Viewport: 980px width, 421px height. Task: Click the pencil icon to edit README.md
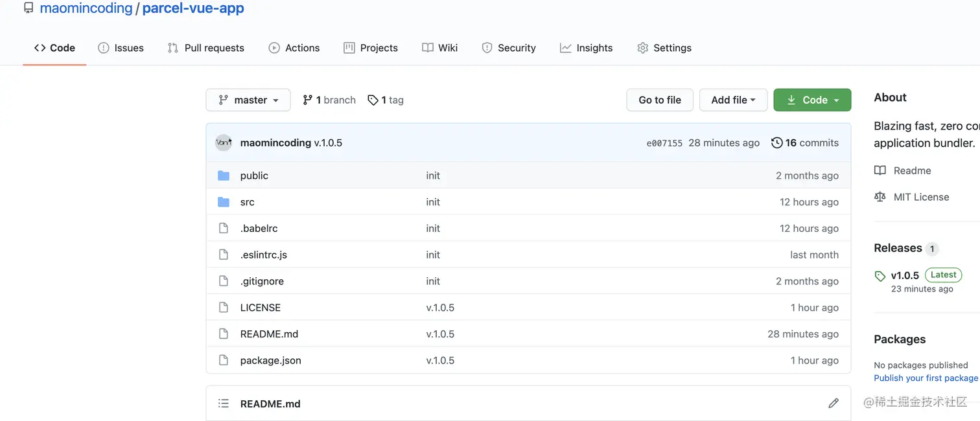834,404
